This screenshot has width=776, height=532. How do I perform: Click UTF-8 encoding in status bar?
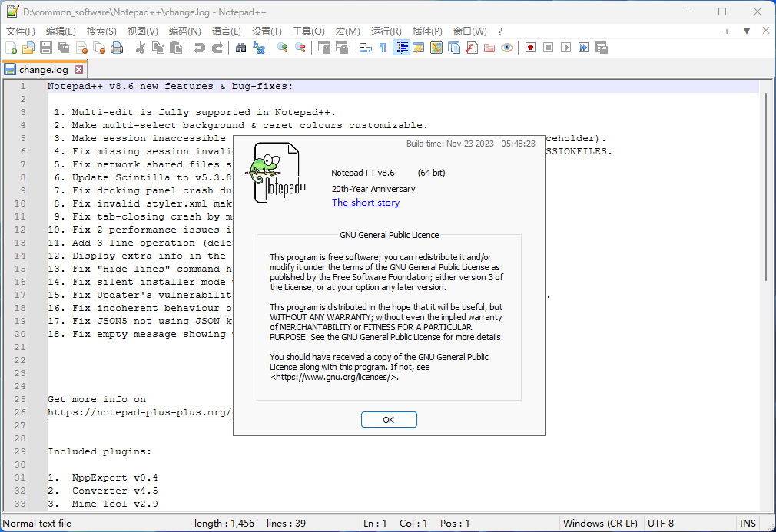[661, 523]
